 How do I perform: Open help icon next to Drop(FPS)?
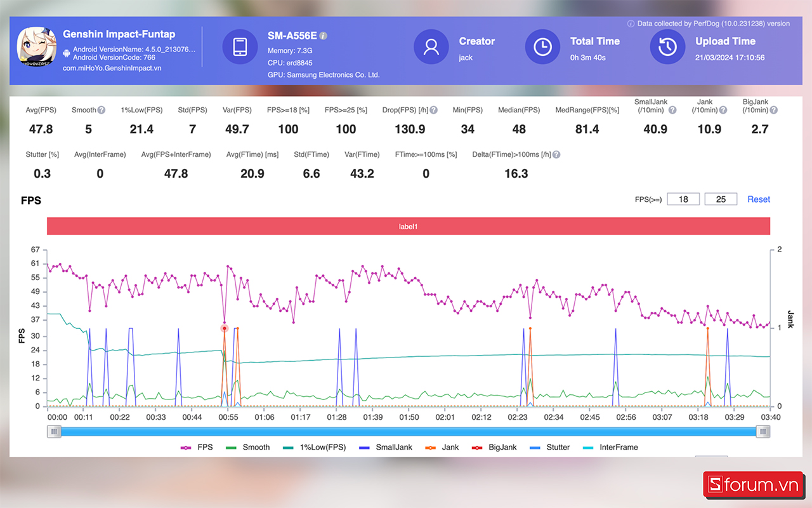(434, 110)
